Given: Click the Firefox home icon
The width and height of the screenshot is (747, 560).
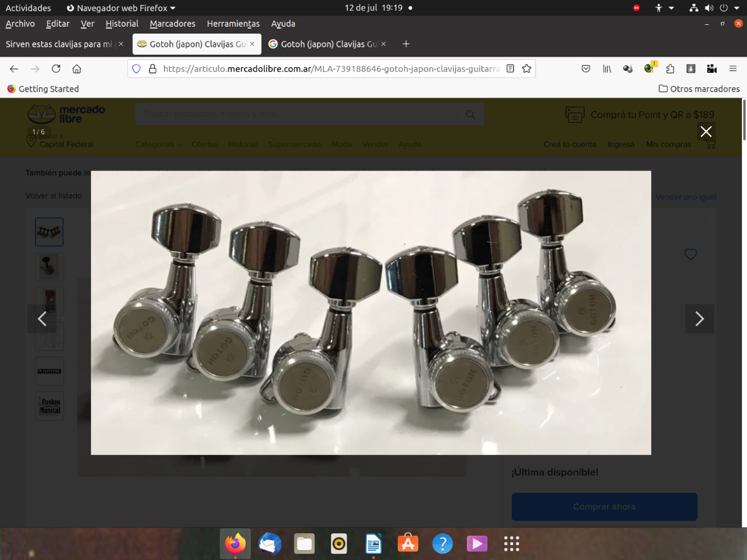Looking at the screenshot, I should point(77,68).
